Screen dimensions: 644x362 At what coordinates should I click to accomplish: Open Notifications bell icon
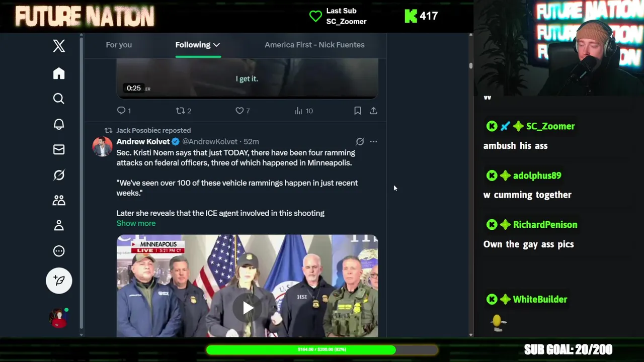pyautogui.click(x=59, y=124)
